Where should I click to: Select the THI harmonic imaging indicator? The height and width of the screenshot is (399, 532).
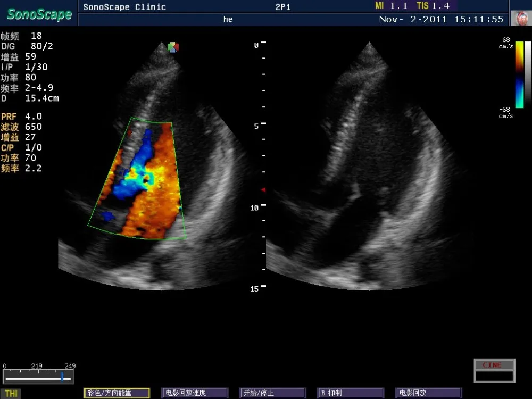(x=11, y=393)
